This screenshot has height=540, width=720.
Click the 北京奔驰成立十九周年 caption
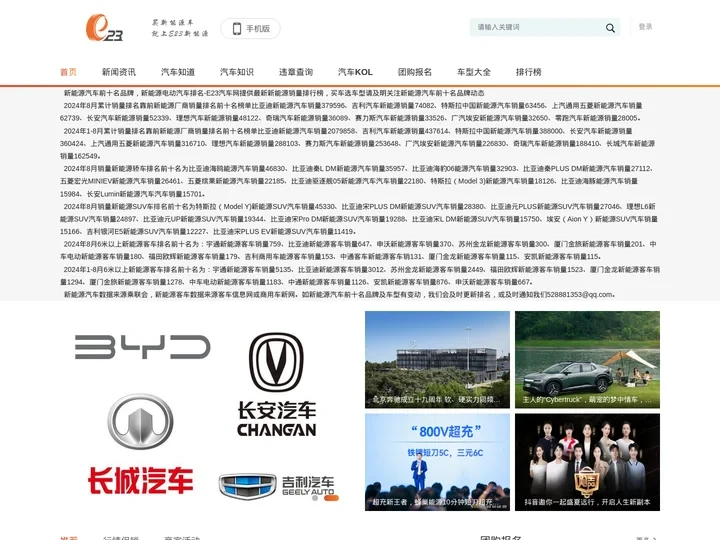click(436, 400)
